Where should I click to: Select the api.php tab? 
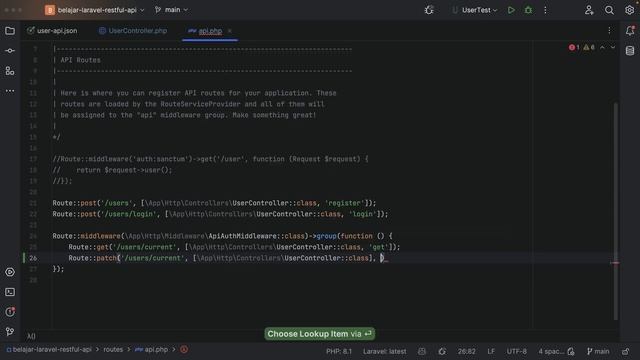[210, 31]
